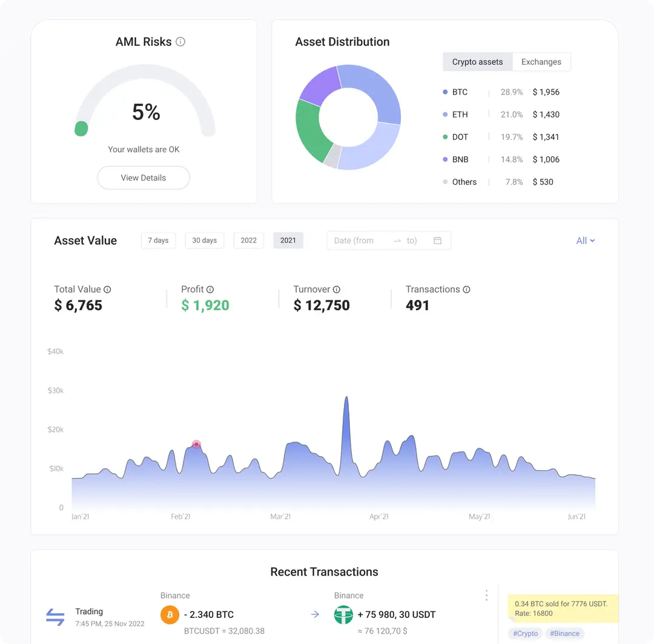Click the Total Value info icon

click(107, 290)
